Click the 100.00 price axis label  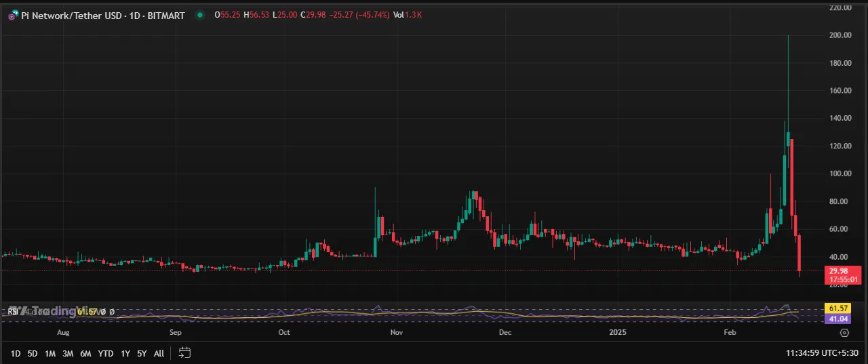[x=841, y=174]
